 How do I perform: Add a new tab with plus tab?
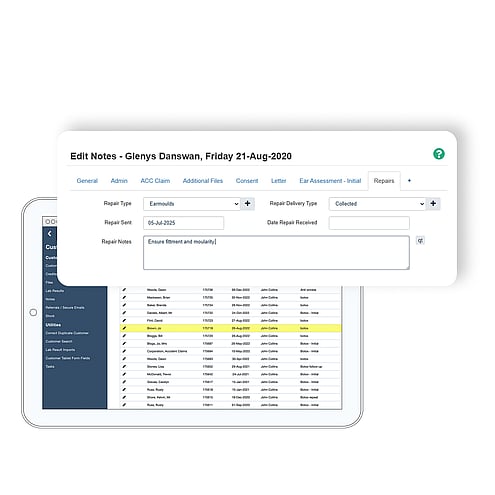click(x=409, y=180)
